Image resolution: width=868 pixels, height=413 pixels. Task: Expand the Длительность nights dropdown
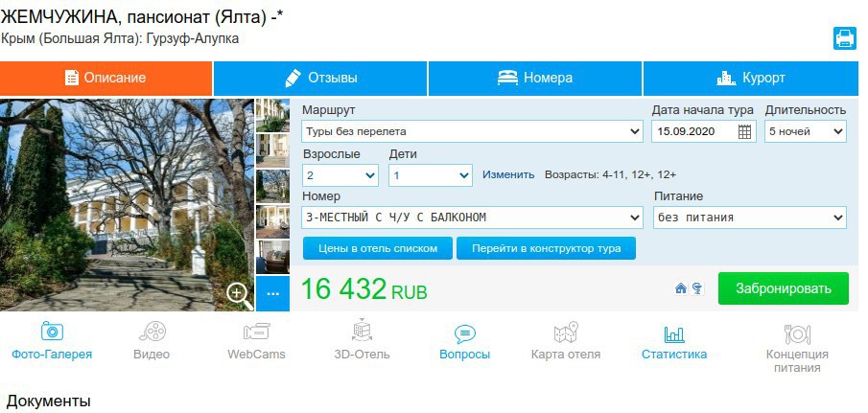806,131
